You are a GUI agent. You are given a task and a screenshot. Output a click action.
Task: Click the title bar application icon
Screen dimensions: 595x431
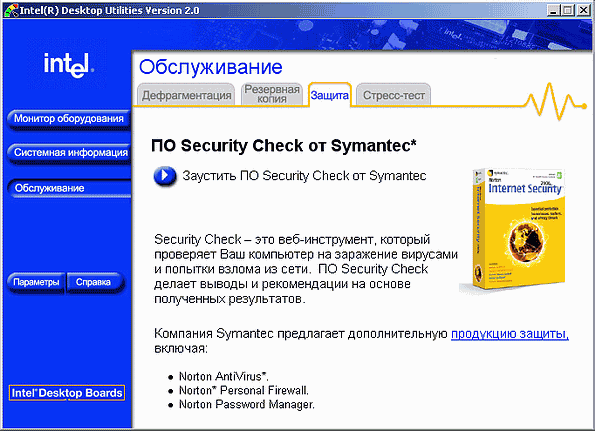tap(10, 10)
